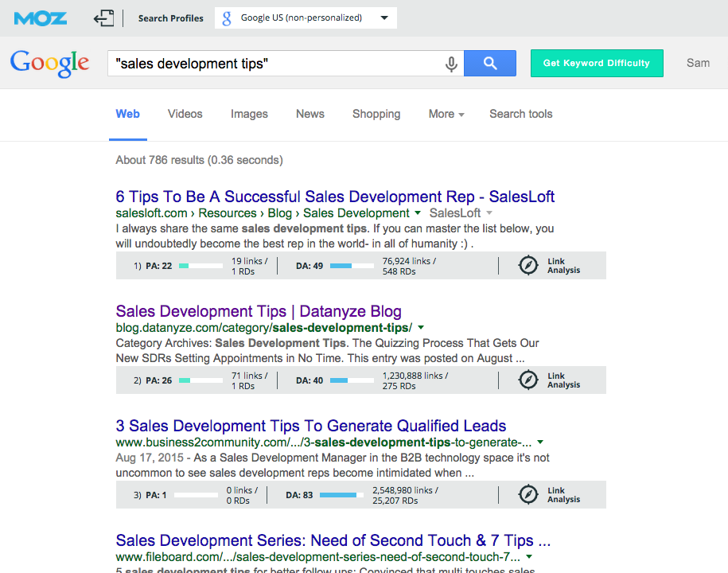This screenshot has height=573, width=728.
Task: Click '71 links / 1 RDs' text
Action: point(249,380)
